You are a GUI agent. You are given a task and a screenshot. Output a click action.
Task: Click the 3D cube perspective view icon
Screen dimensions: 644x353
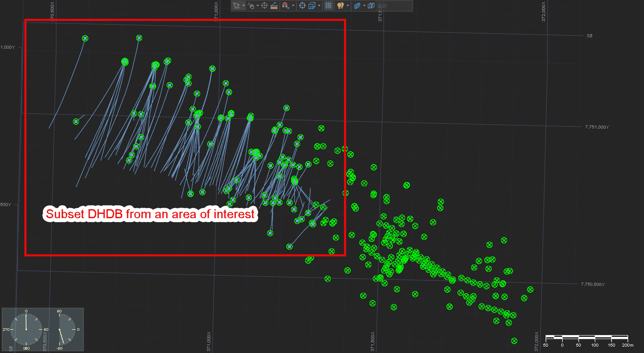(x=312, y=6)
